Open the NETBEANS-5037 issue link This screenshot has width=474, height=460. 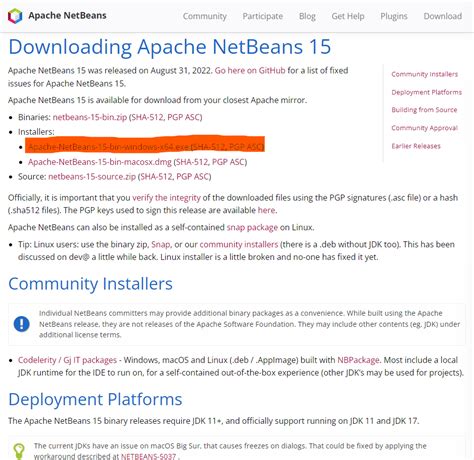click(148, 456)
